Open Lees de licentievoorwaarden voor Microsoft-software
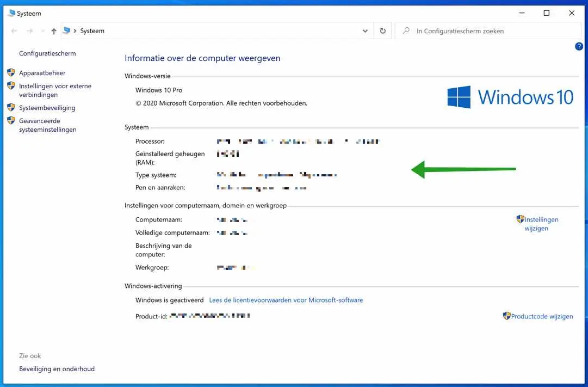The image size is (588, 387). [286, 300]
